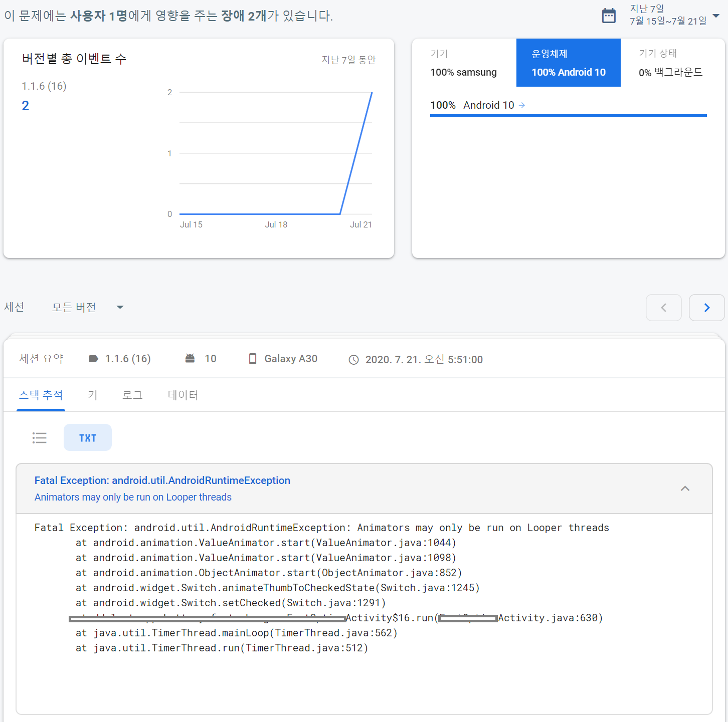
Task: Select the 기기 (device) tab
Action: click(464, 63)
